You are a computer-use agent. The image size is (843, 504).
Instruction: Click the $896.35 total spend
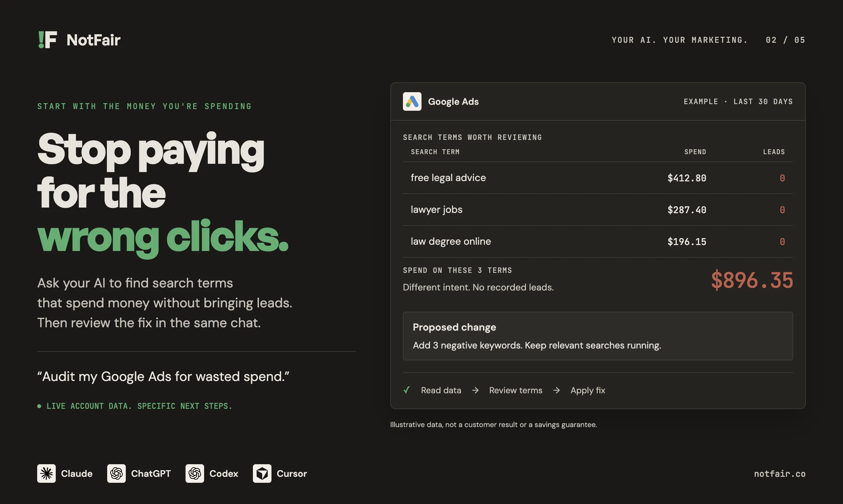click(752, 280)
